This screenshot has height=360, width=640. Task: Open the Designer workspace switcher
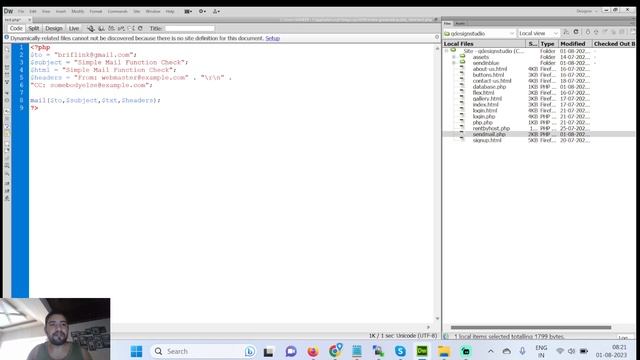(x=587, y=11)
